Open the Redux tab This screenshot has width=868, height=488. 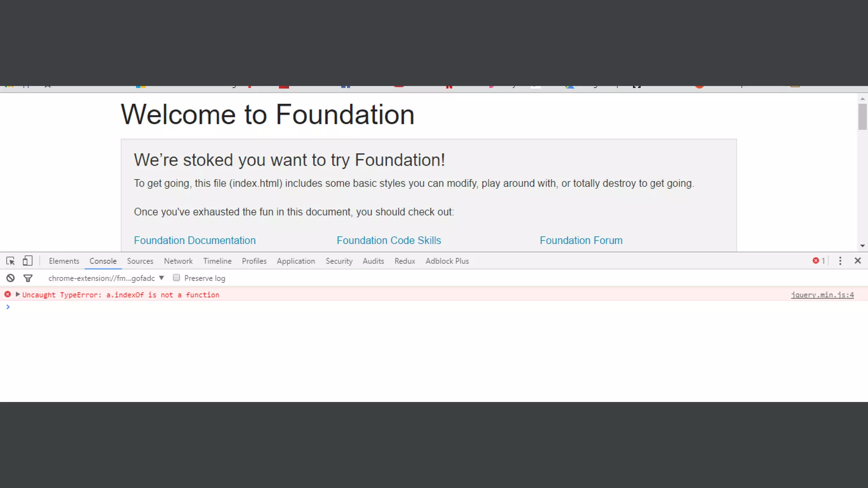coord(404,261)
